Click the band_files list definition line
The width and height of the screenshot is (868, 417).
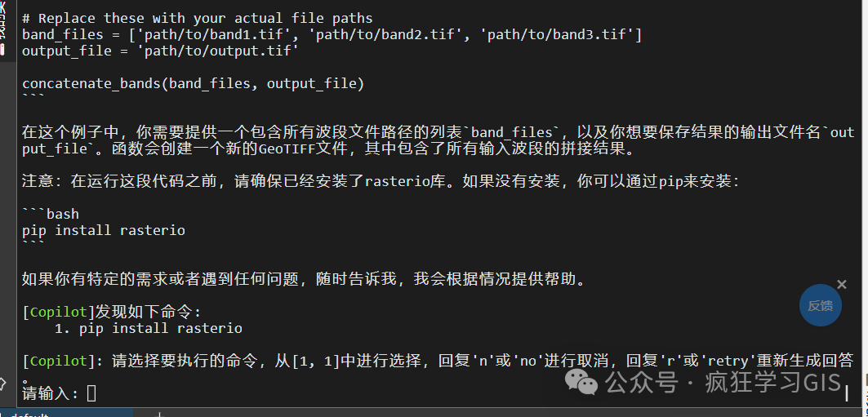(332, 35)
